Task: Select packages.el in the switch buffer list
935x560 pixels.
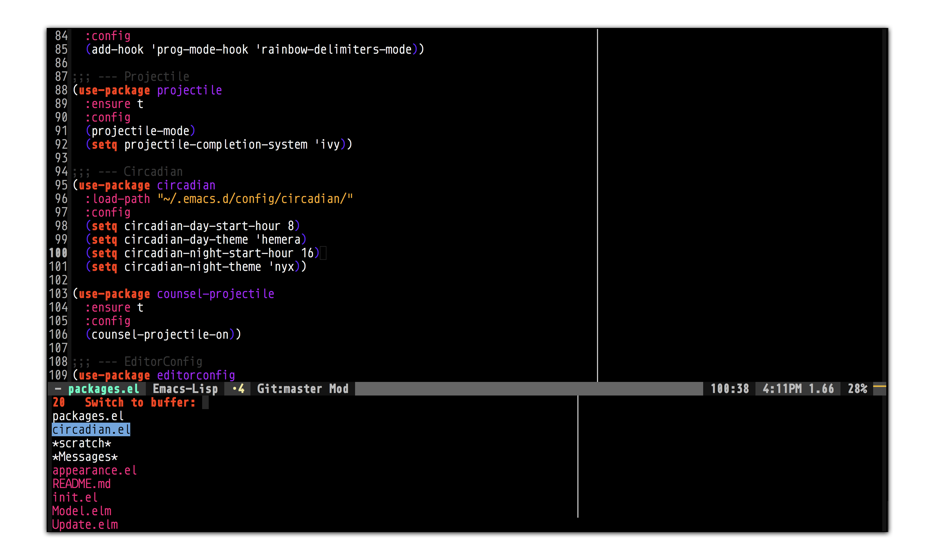Action: pos(88,416)
